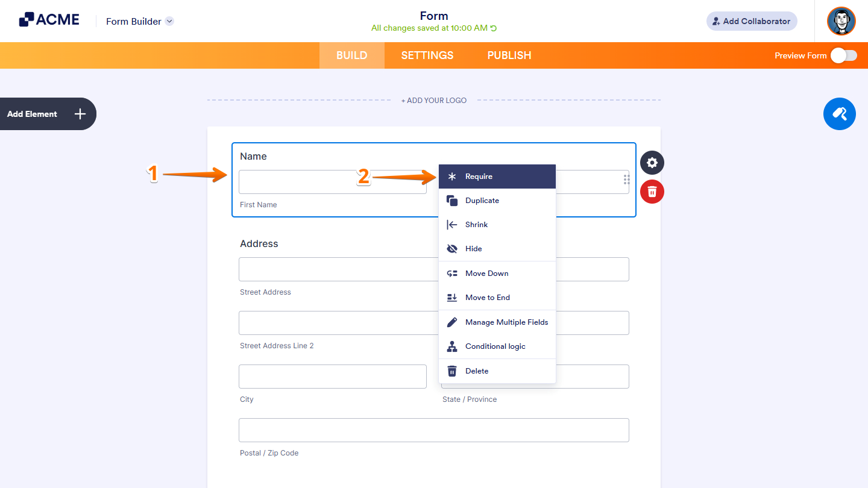
Task: Click the user avatar picture
Action: 841,21
